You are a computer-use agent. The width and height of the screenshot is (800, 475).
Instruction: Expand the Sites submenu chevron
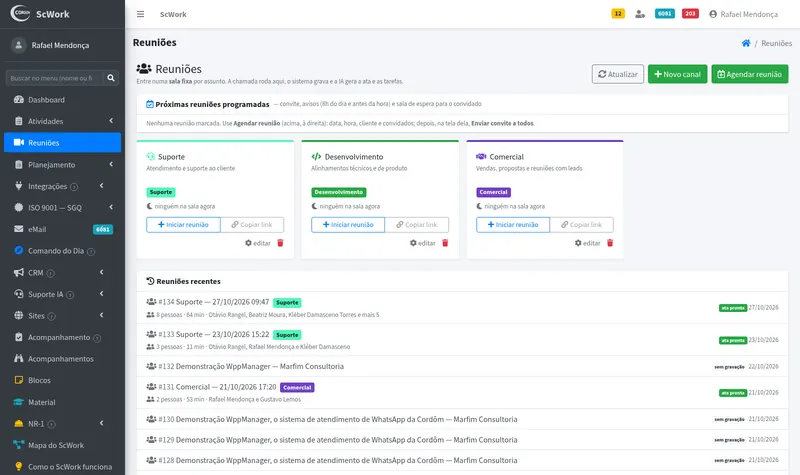pyautogui.click(x=102, y=315)
